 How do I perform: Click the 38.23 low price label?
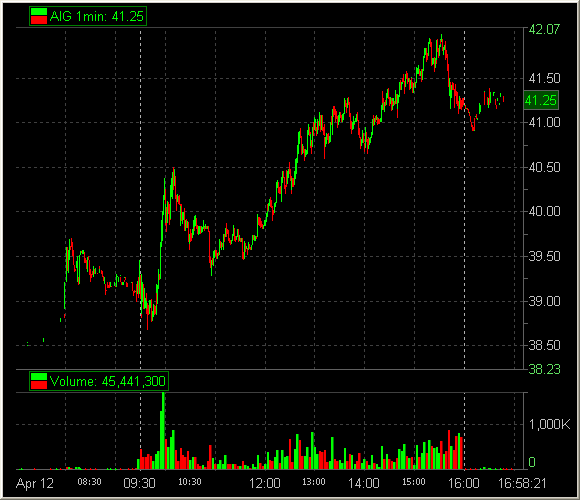point(544,369)
